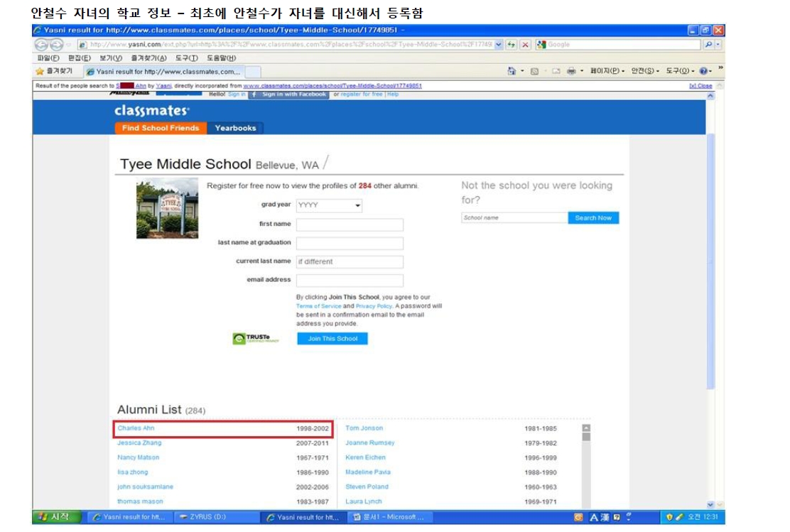
Task: Open the Privacy Policy link
Action: coord(374,306)
